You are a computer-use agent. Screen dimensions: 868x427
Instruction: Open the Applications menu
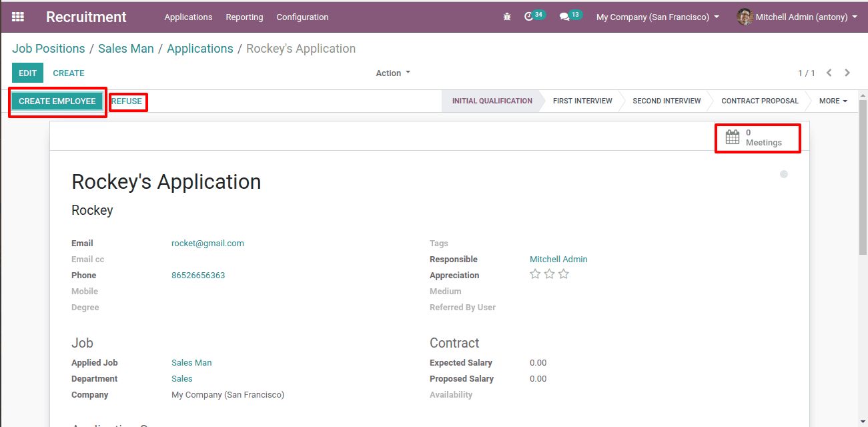(x=188, y=17)
